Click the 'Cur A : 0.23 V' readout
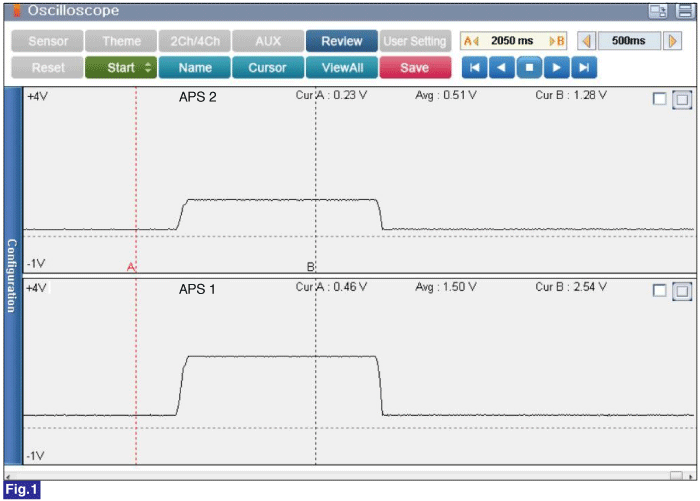The image size is (700, 501). coord(331,95)
